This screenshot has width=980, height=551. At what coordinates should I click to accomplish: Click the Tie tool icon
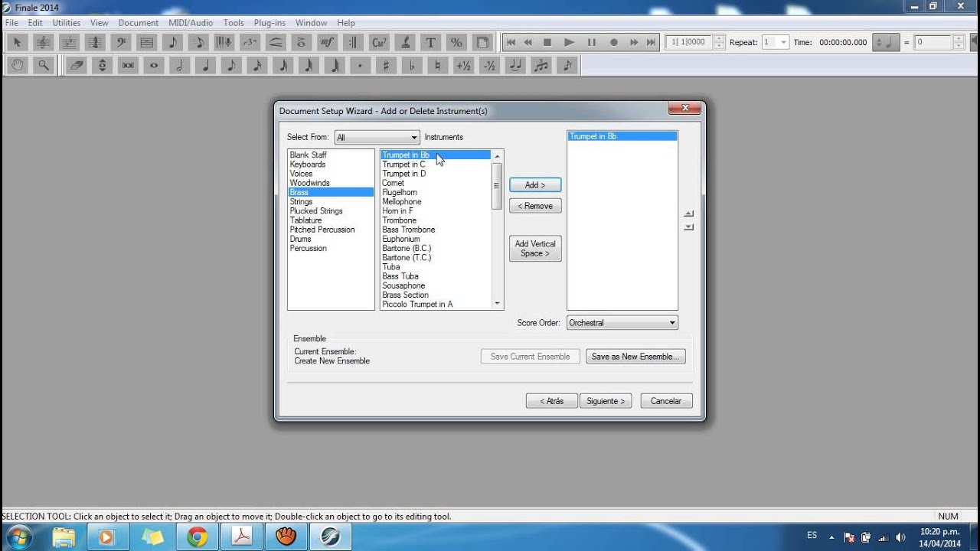514,66
